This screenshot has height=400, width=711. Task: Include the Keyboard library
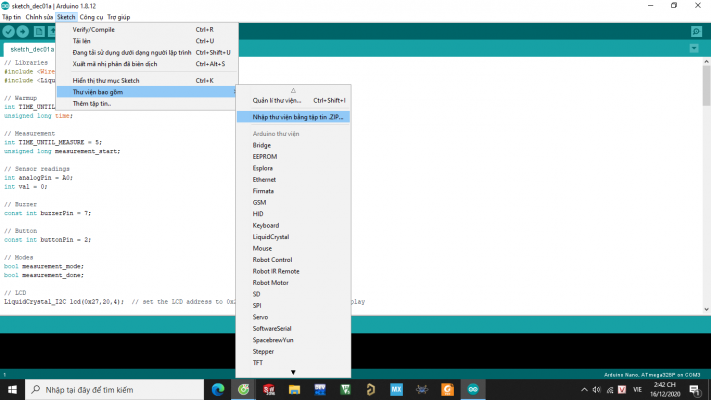(293, 225)
